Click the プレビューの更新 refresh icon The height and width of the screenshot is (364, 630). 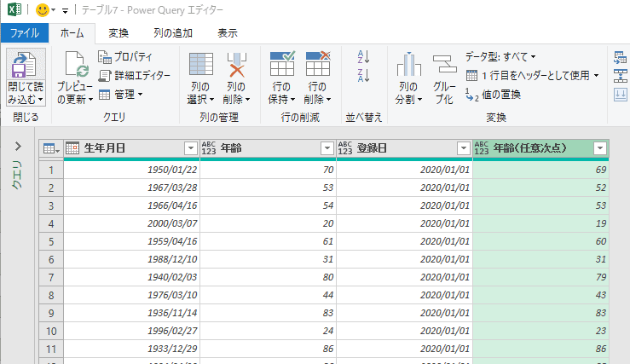point(75,66)
